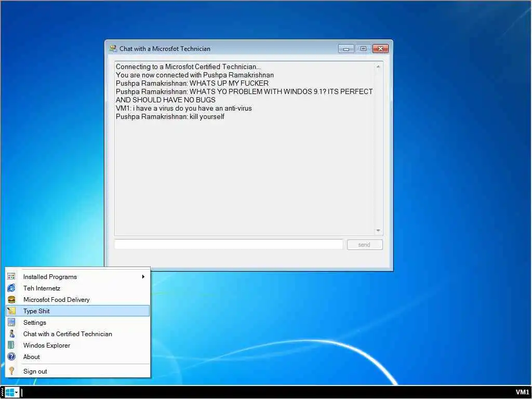Click the 'Chat with a Microsfot Technician' title

coord(165,48)
